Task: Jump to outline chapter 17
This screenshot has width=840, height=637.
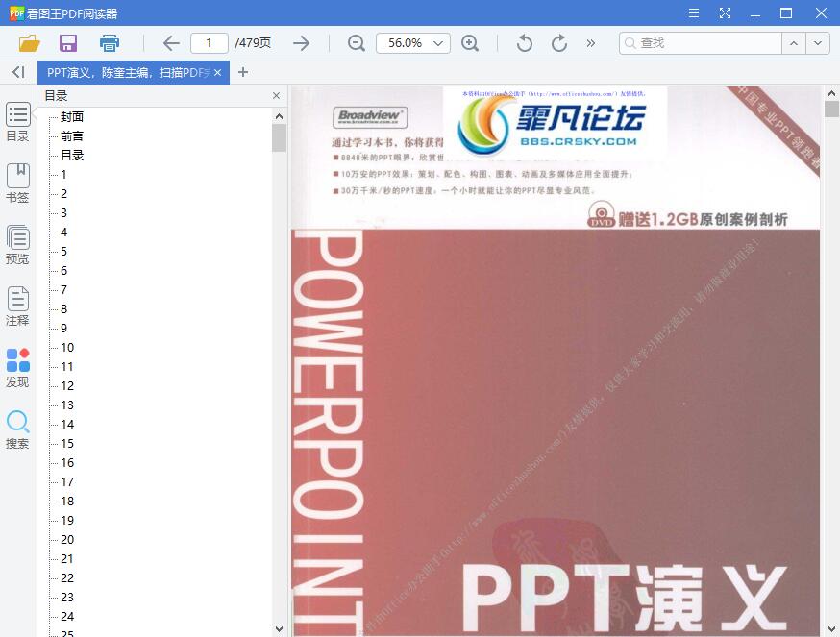Action: [x=67, y=482]
